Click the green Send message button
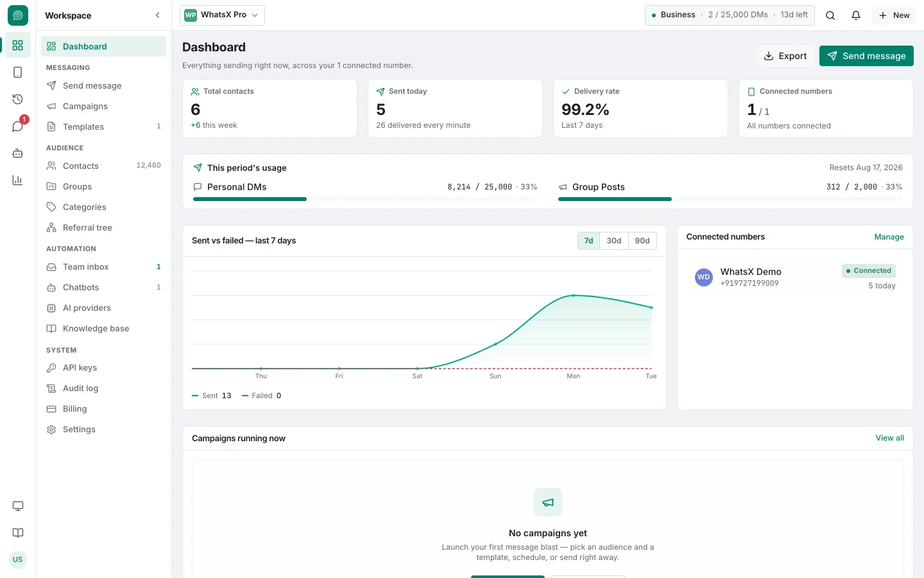The height and width of the screenshot is (578, 924). click(x=866, y=56)
